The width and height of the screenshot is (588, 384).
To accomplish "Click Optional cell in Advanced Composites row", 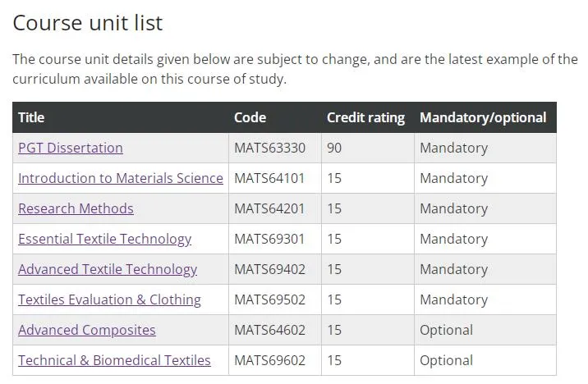I will [x=485, y=330].
